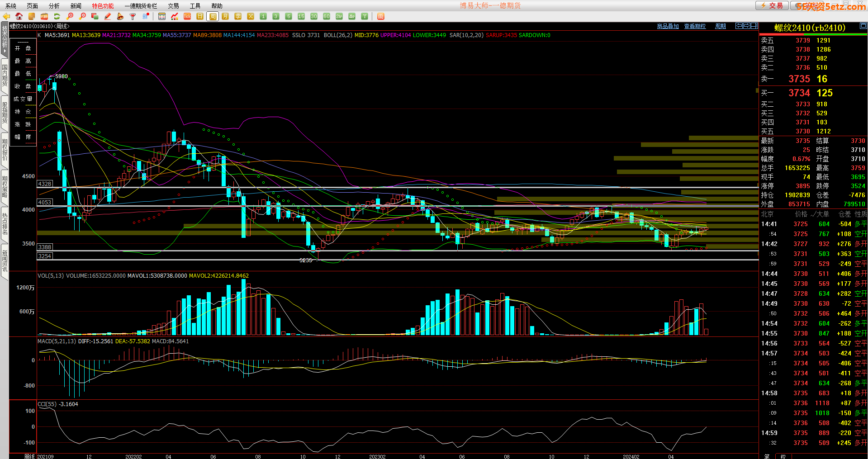Click the 新 news toolbar icon
The height and width of the screenshot is (459, 868).
coord(146,16)
